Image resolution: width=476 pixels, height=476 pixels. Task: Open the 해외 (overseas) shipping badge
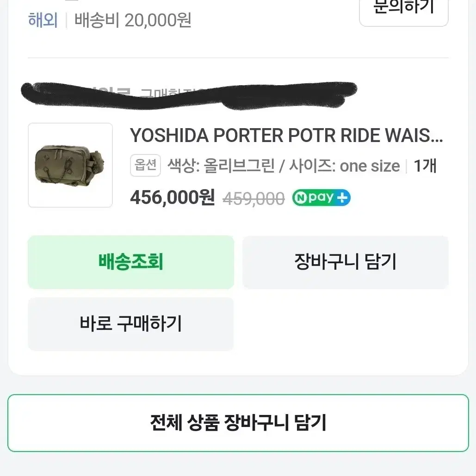point(43,20)
